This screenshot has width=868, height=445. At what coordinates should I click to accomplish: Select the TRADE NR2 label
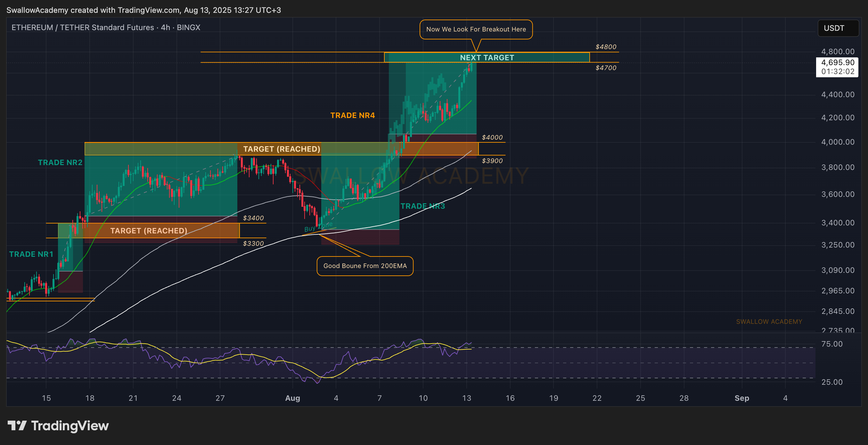[60, 163]
